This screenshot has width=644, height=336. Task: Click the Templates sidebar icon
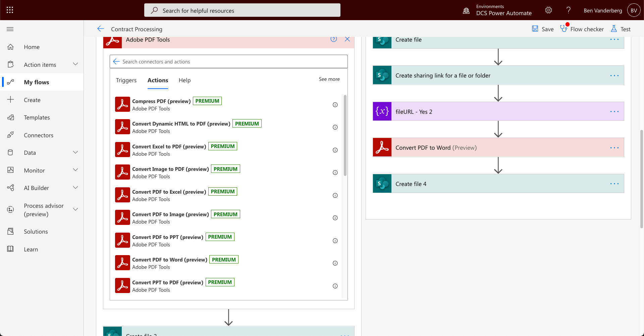point(11,117)
